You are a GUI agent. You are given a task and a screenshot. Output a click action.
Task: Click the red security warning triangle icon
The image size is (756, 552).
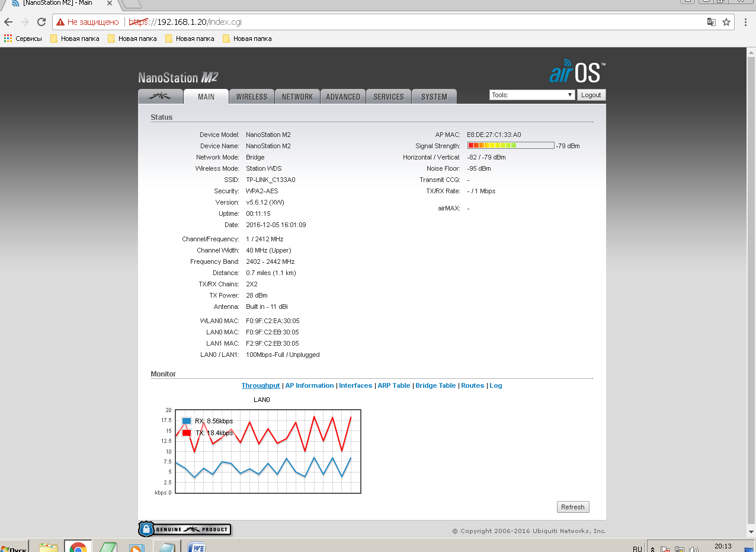[x=60, y=22]
